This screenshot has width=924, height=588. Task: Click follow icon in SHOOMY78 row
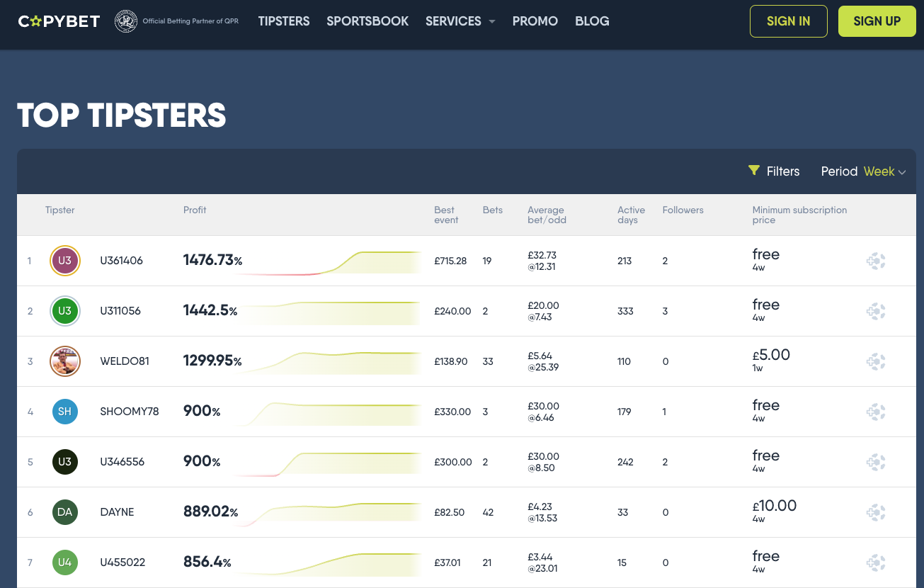tap(876, 412)
